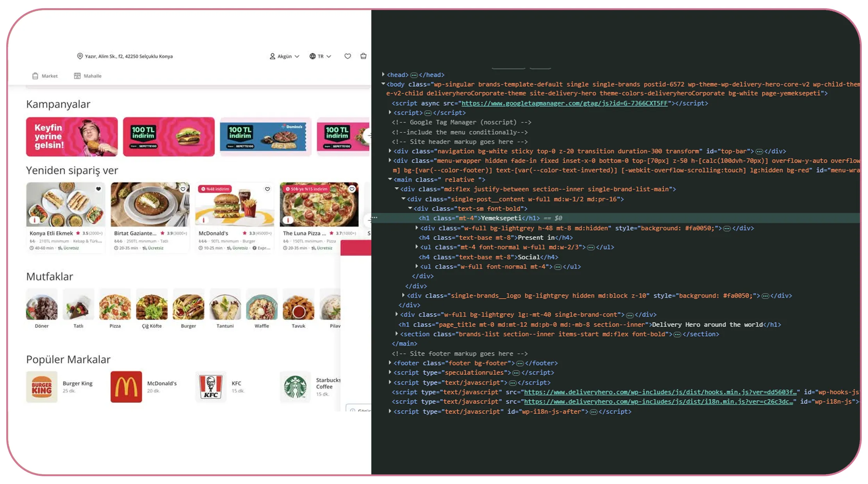This screenshot has width=868, height=484.
Task: Collapse the text-sm font-bold div node
Action: (410, 208)
